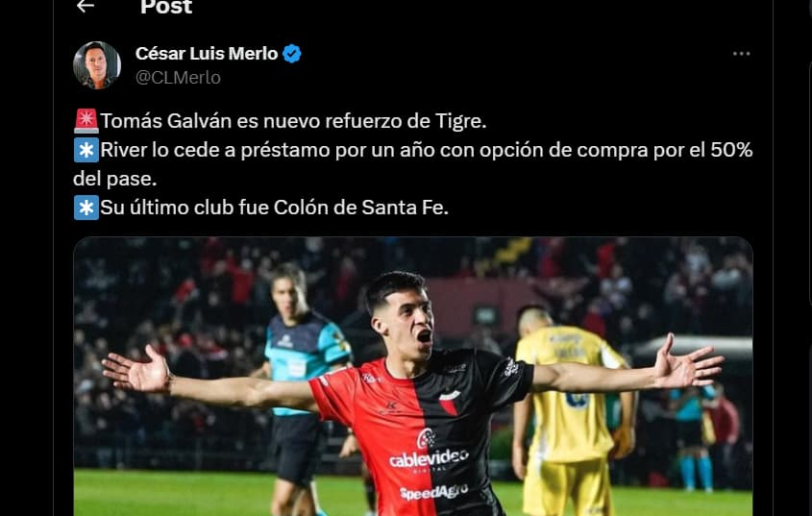Viewport: 812px width, 516px height.
Task: Click the yellow-kit player in the photo
Action: (570, 409)
